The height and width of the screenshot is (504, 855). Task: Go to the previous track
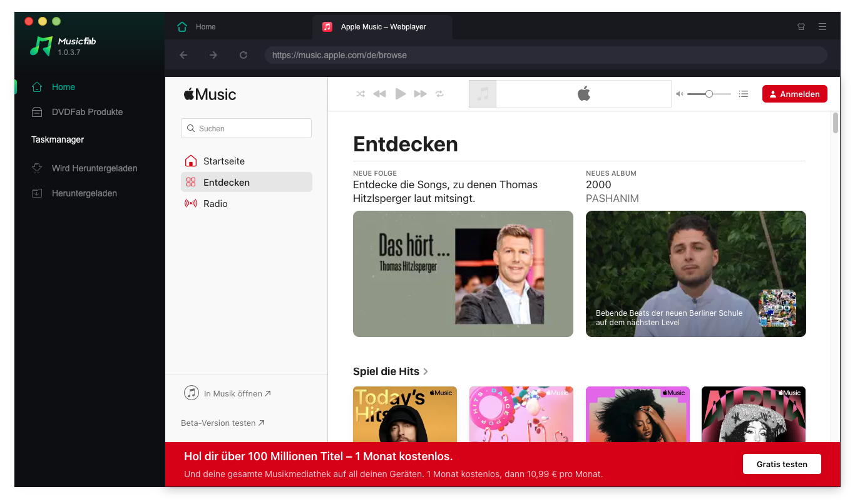point(379,94)
